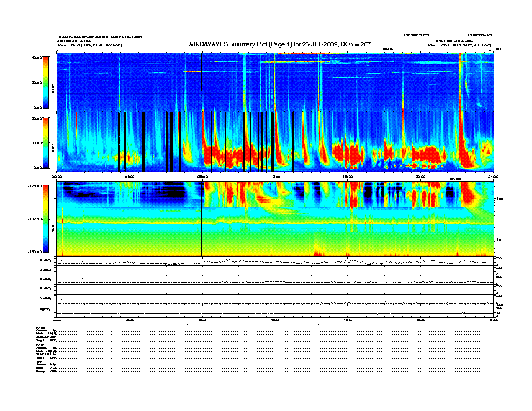Click the RAD2 intensity color bar
532x411 pixels.
pyautogui.click(x=46, y=83)
